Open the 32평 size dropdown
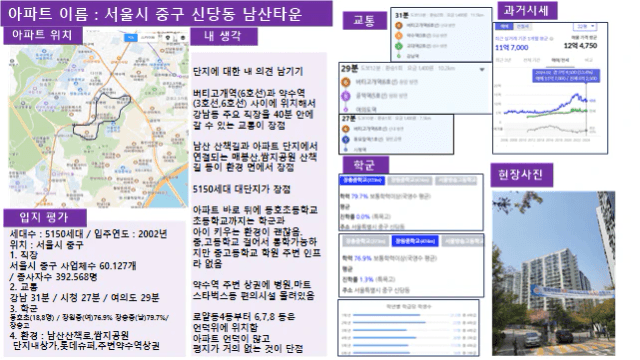The image size is (640, 360). [585, 27]
